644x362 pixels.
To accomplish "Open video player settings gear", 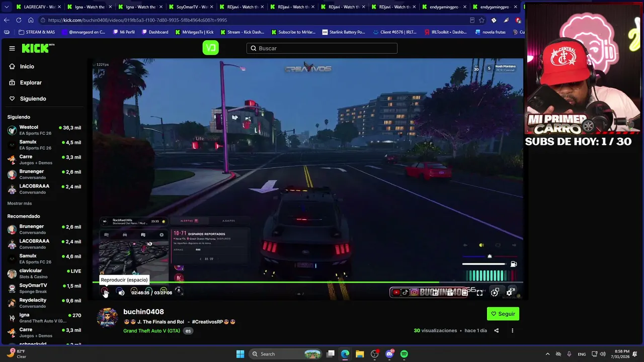I will 510,292.
